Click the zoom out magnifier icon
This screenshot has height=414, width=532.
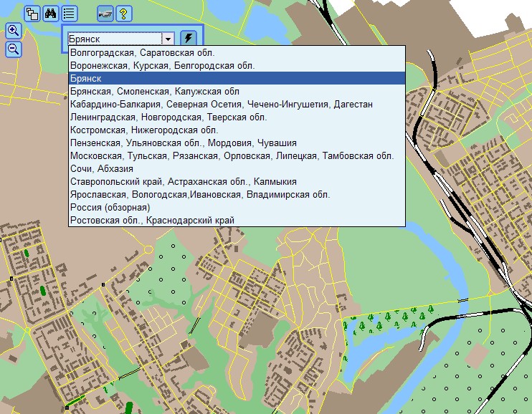click(14, 49)
